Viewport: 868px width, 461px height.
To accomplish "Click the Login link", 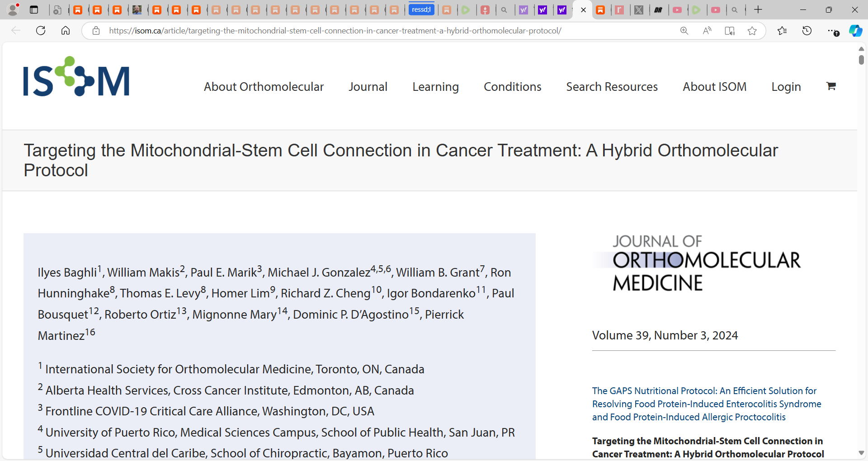I will click(786, 86).
